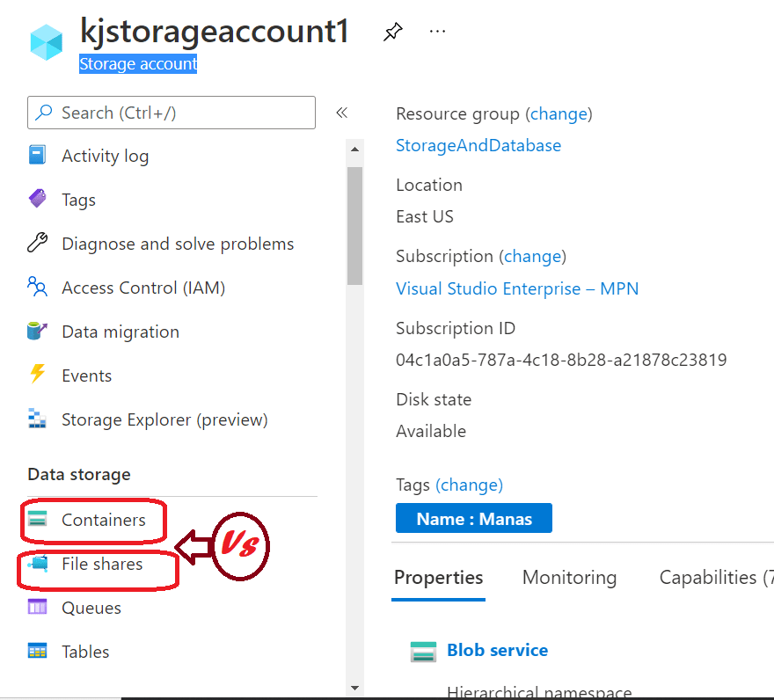Open the more options ellipsis menu

coord(437,32)
